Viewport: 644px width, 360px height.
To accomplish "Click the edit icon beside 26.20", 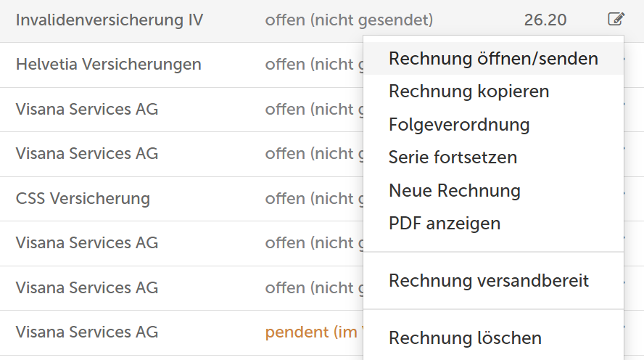I will point(616,19).
